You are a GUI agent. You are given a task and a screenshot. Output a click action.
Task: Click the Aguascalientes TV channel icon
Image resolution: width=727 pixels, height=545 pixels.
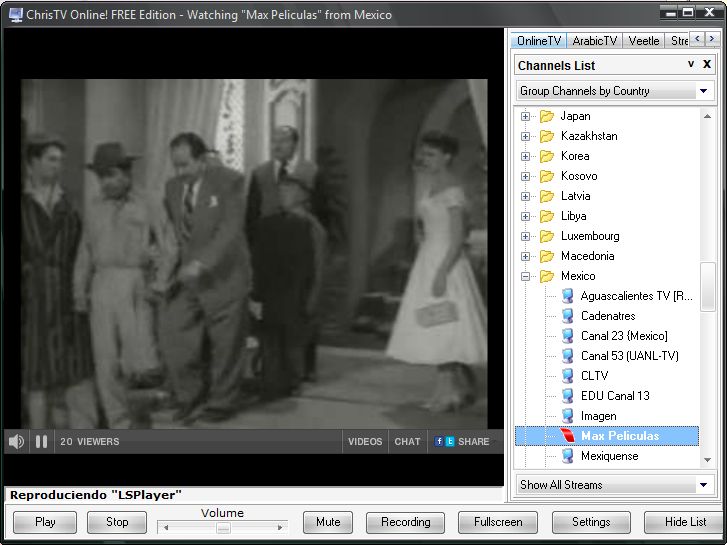pos(568,296)
